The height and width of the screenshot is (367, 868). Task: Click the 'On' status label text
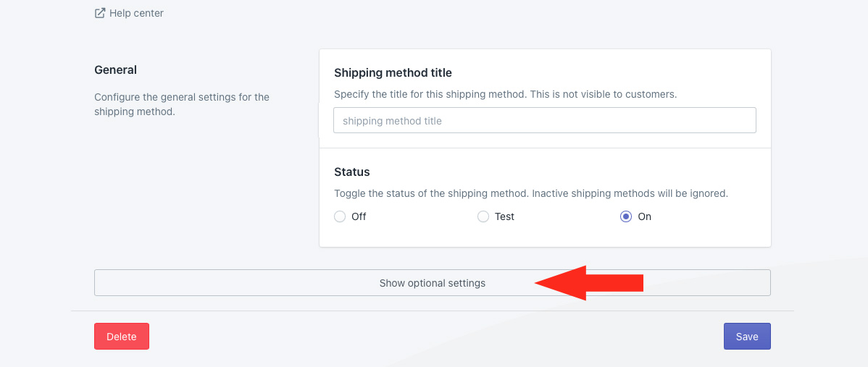click(644, 216)
